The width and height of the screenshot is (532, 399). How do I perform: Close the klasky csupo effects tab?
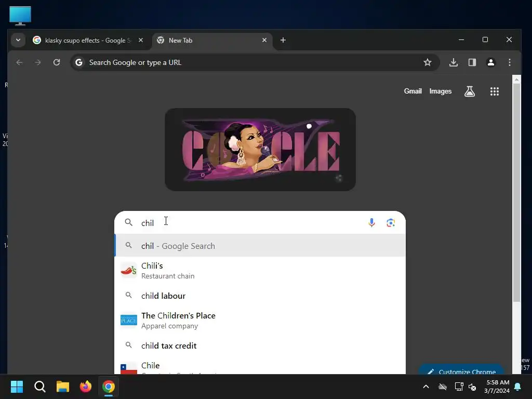click(x=140, y=40)
